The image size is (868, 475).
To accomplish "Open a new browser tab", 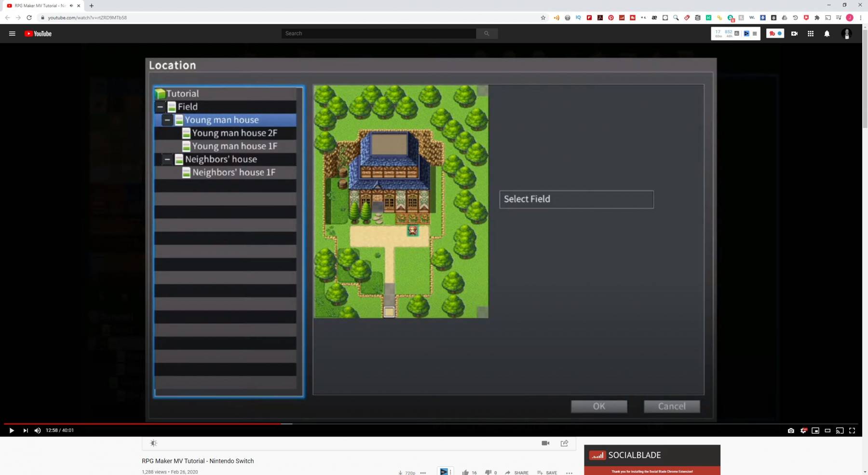I will pyautogui.click(x=92, y=6).
